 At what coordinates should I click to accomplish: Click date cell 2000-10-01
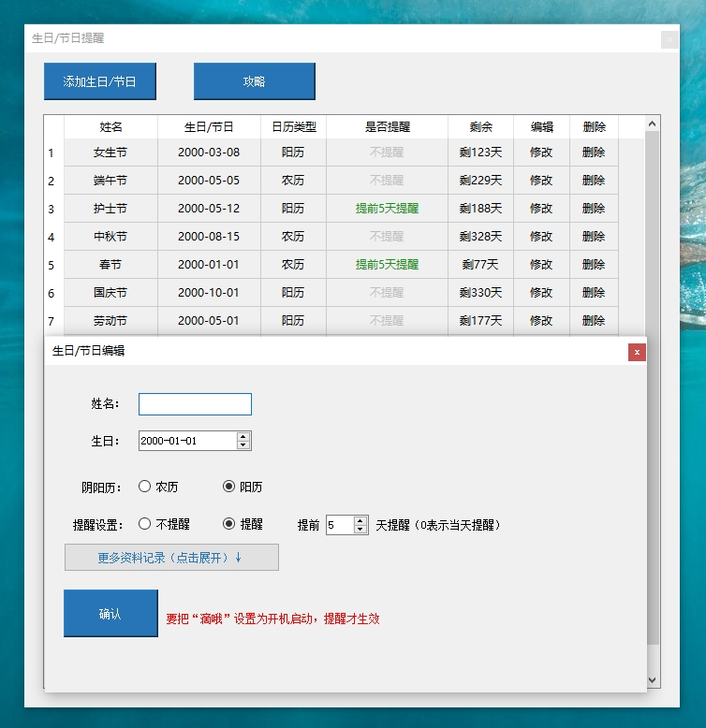point(209,293)
